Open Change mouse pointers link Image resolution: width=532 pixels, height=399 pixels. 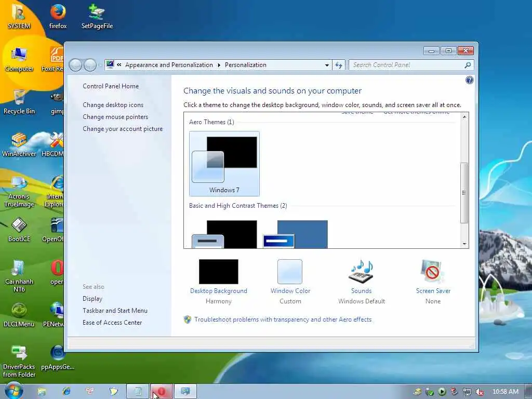pos(115,117)
